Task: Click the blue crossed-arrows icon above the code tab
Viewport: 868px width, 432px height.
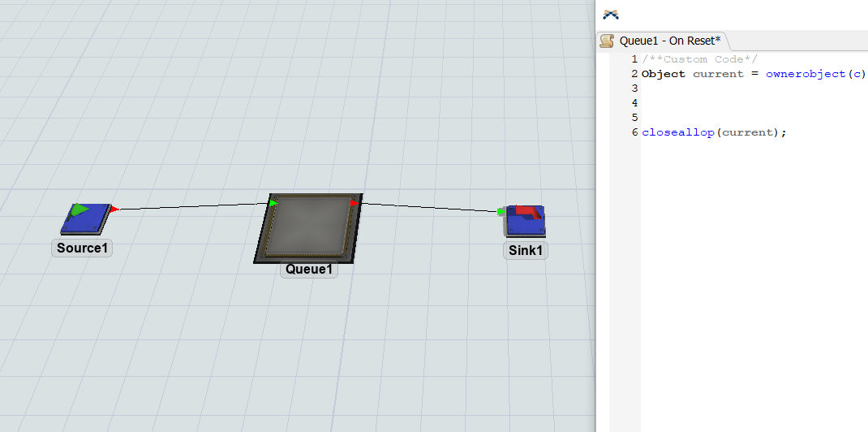Action: [x=611, y=15]
